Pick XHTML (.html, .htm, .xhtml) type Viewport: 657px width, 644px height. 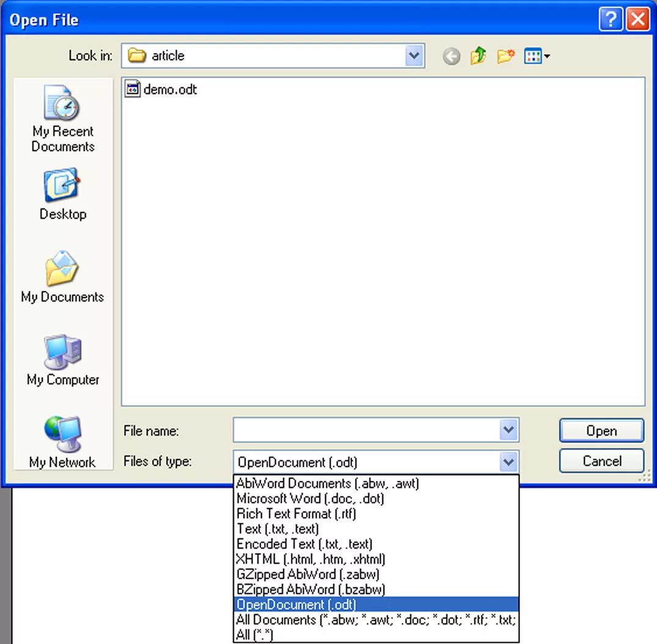tap(376, 558)
